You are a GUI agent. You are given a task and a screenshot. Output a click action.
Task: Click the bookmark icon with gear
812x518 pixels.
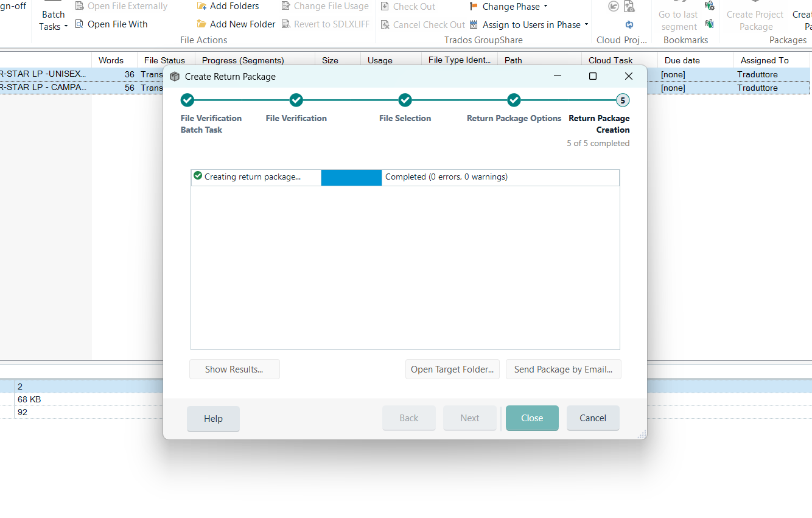[x=709, y=6]
